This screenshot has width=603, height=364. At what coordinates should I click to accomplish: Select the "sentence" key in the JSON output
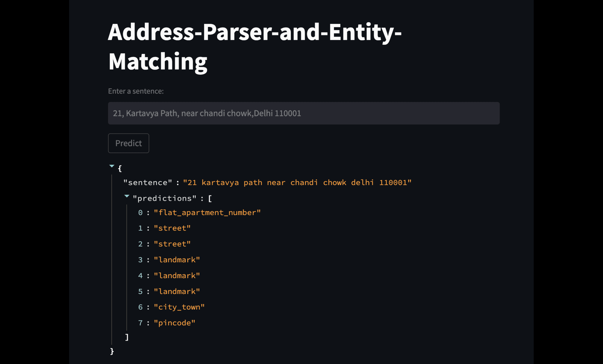147,182
